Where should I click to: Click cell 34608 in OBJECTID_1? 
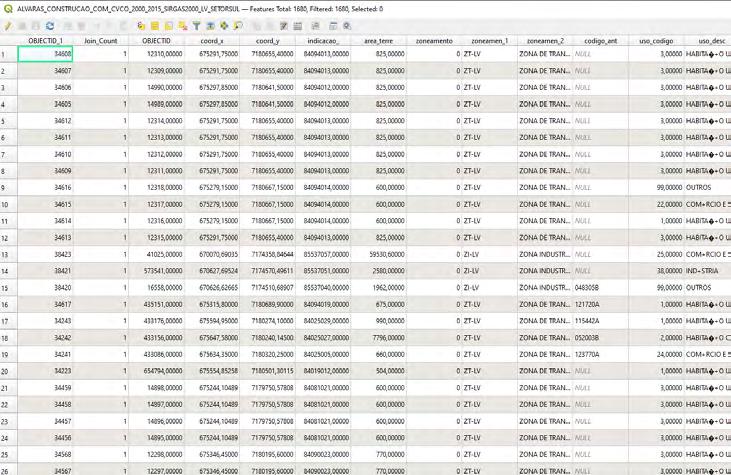click(x=45, y=54)
